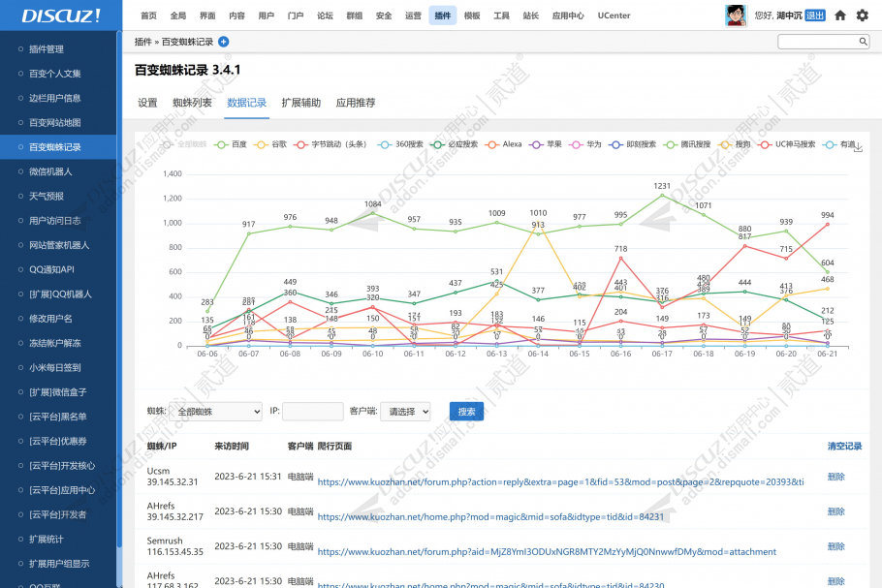
Task: Open the UCenter top menu
Action: (614, 15)
